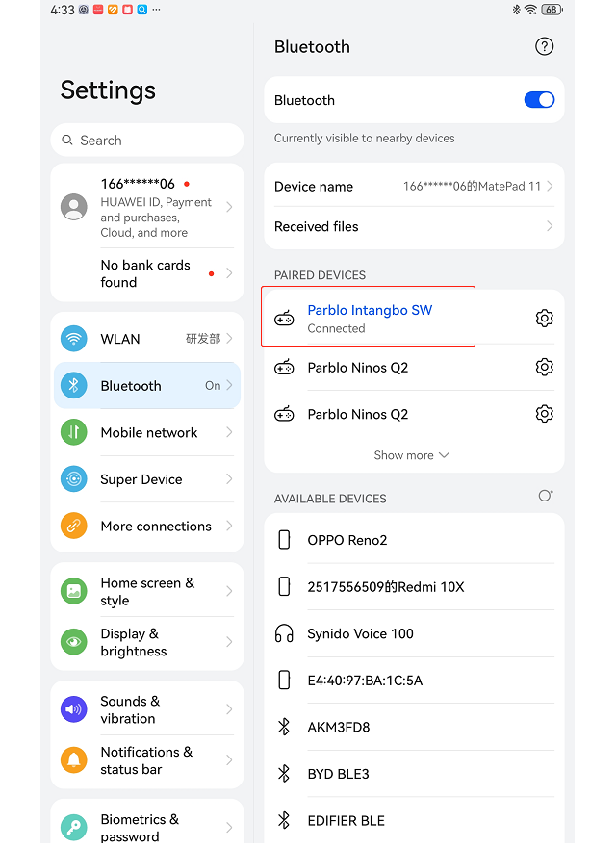Viewport: 616px width, 848px height.
Task: Click the Mobile network icon
Action: click(x=74, y=432)
